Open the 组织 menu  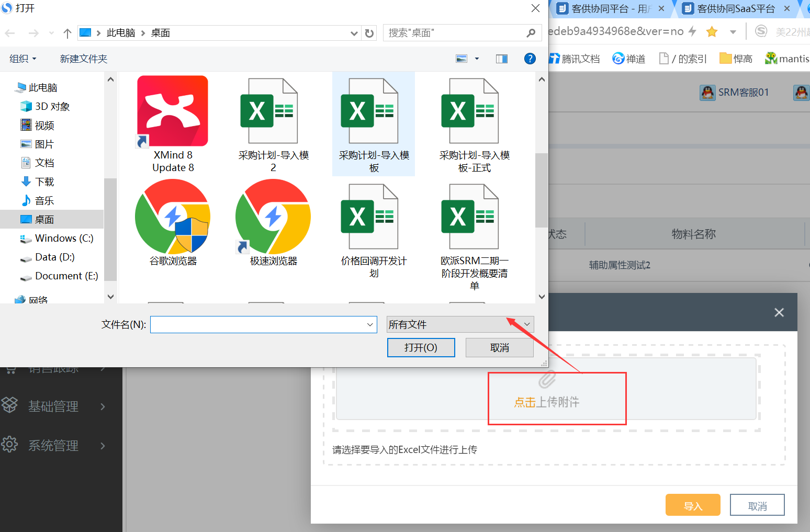(23, 59)
